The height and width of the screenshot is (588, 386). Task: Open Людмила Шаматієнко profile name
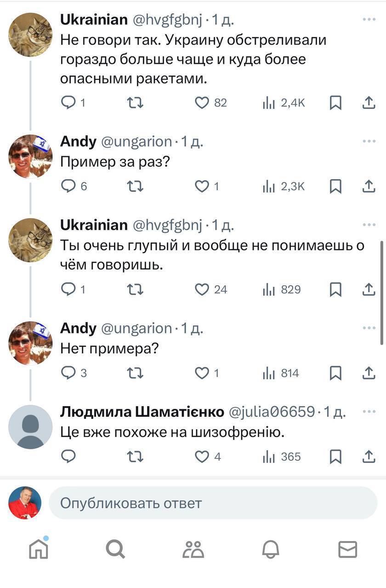click(142, 412)
